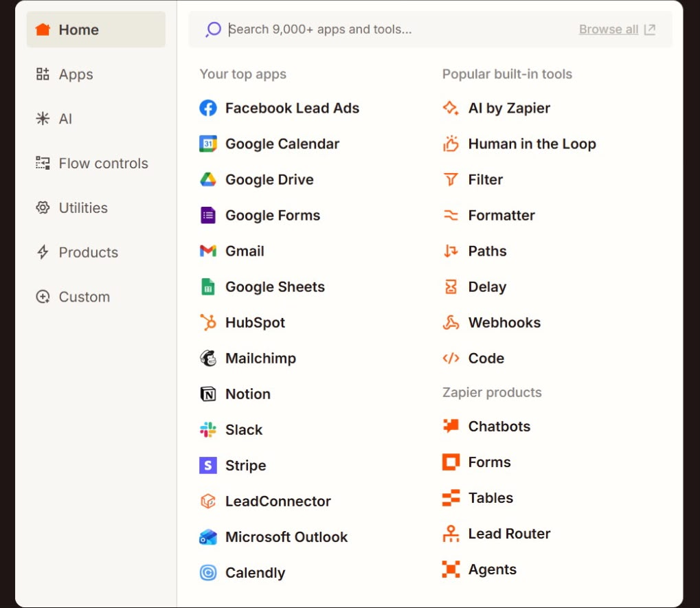
Task: Select Facebook Lead Ads app label
Action: coord(292,108)
